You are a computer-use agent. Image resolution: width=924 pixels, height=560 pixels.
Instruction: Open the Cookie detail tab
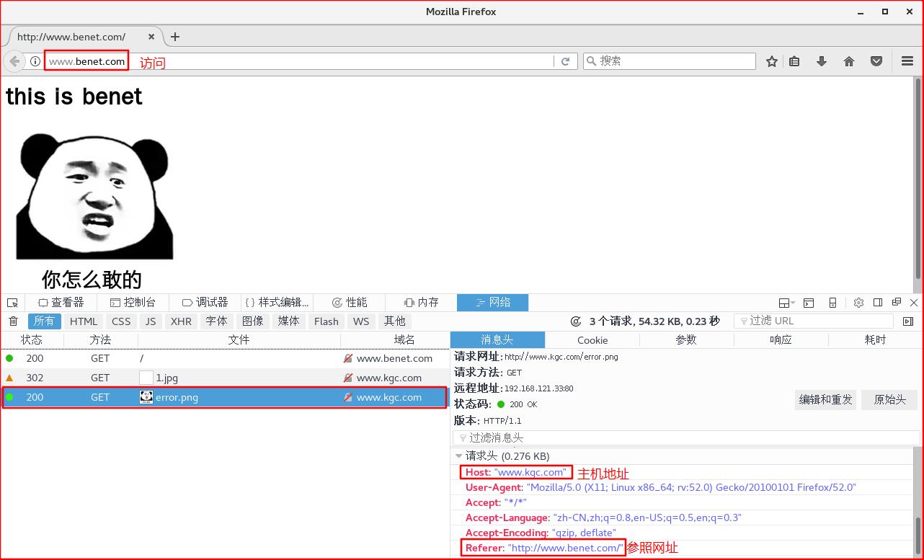pos(592,340)
